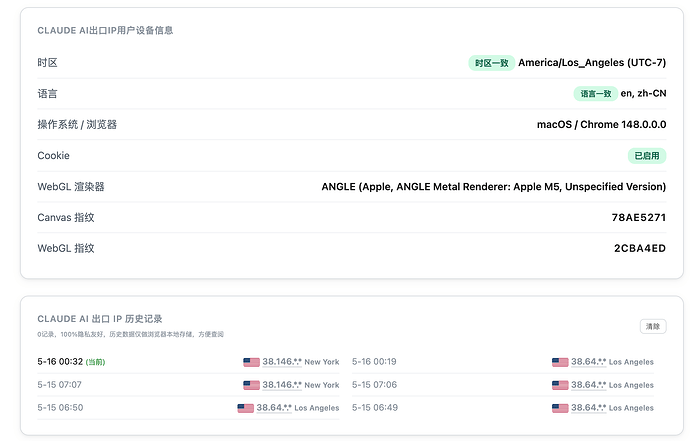Click the WebGL 渲染器 label
The image size is (690, 441).
[71, 187]
